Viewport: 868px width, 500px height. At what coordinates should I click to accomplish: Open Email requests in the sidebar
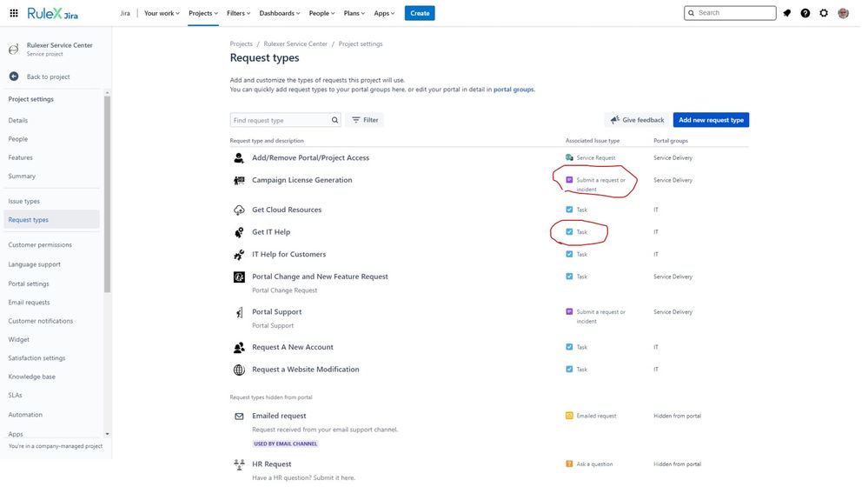click(29, 303)
